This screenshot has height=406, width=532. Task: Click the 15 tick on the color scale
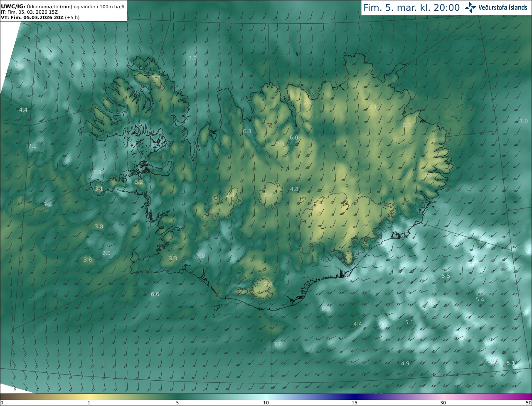coord(355,403)
